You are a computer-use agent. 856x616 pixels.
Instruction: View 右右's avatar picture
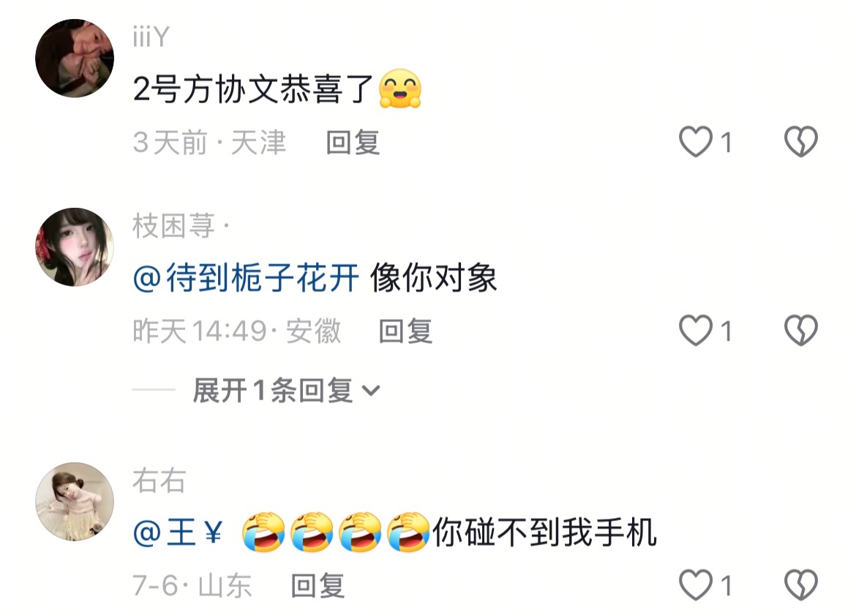click(75, 502)
